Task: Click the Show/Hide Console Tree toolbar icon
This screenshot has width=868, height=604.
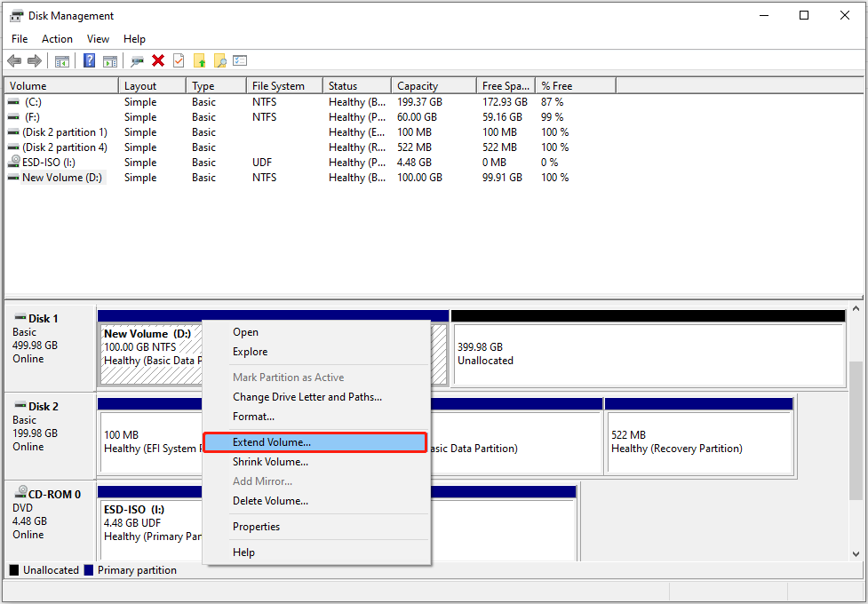Action: (x=62, y=60)
